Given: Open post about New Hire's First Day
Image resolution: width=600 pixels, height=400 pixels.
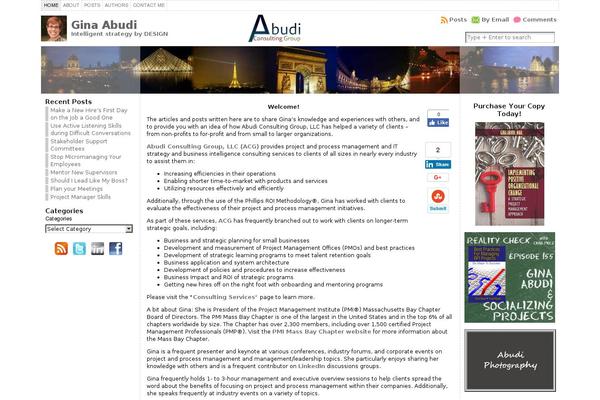Looking at the screenshot, I should pyautogui.click(x=89, y=114).
